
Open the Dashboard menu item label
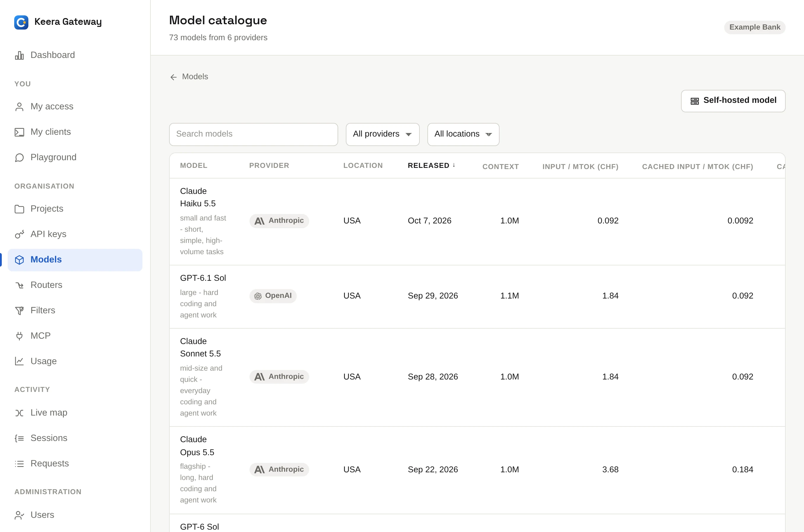[53, 55]
